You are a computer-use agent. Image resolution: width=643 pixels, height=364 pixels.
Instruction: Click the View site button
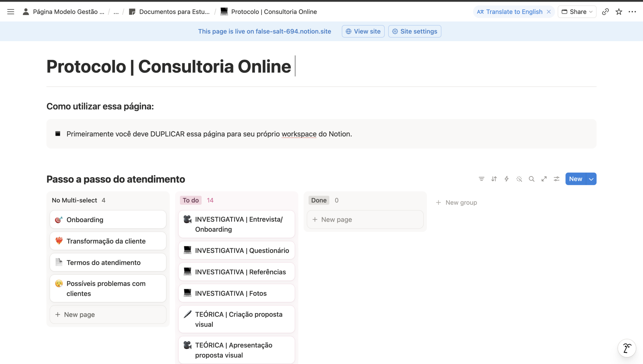point(363,31)
